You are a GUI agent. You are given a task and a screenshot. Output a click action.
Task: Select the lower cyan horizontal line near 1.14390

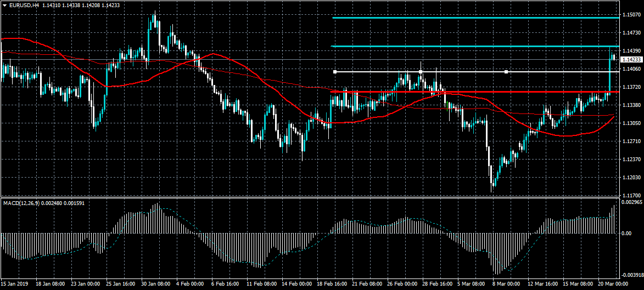point(475,47)
